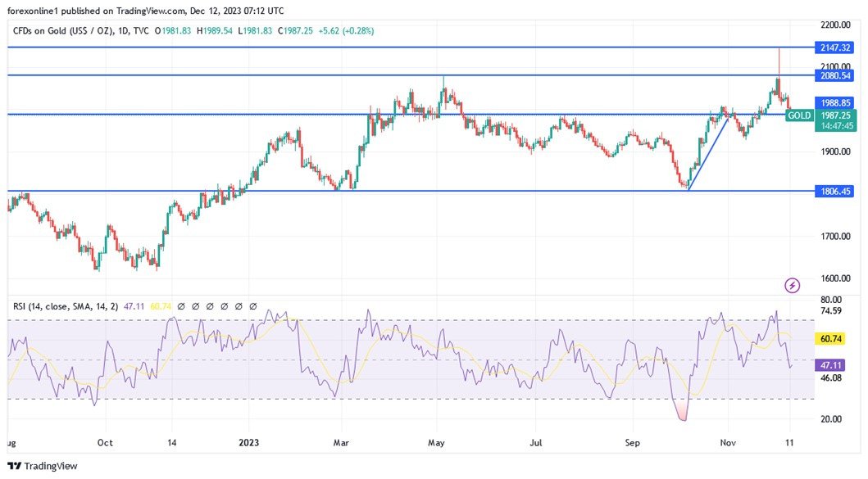Click the TradingView logo in the bottom-left corner
The height and width of the screenshot is (479, 868).
point(13,465)
